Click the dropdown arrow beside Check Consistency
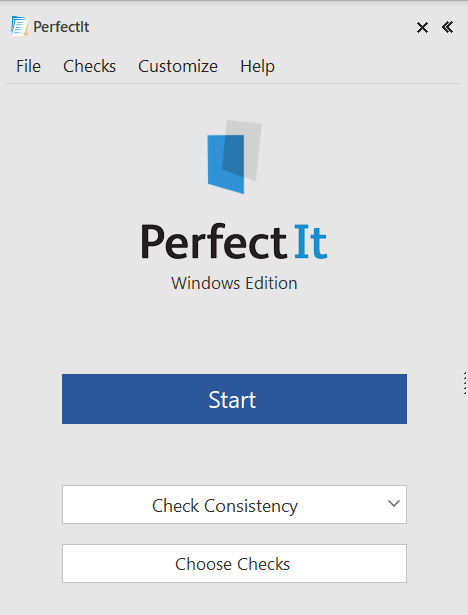The width and height of the screenshot is (468, 615). click(x=393, y=503)
